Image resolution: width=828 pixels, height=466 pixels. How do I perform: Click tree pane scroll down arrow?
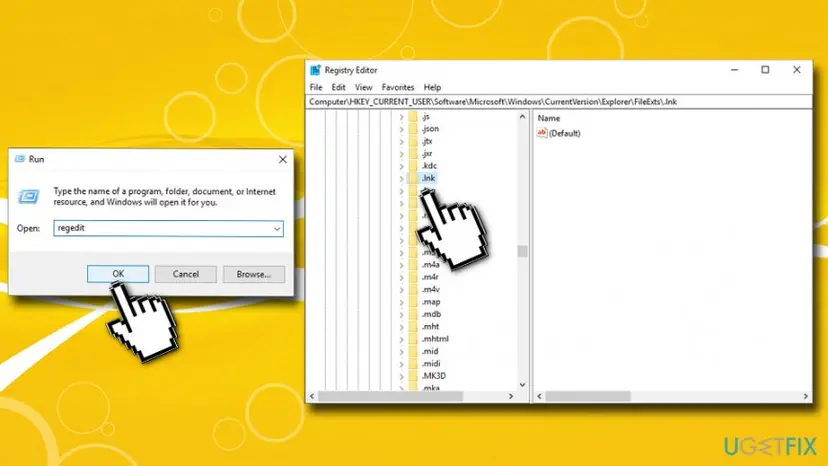click(x=522, y=385)
